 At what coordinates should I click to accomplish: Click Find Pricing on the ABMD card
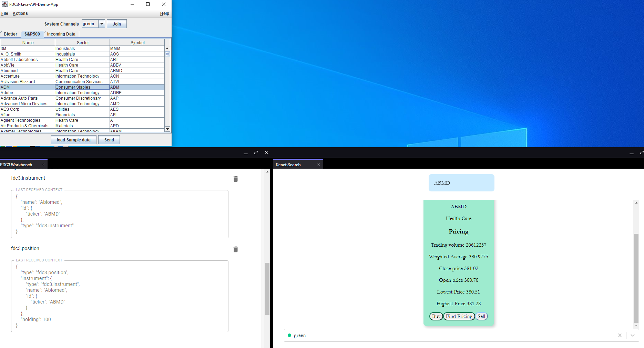459,316
